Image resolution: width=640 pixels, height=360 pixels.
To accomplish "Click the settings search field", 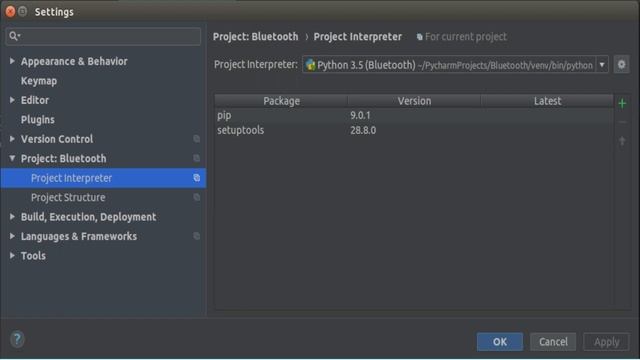I will (x=103, y=36).
